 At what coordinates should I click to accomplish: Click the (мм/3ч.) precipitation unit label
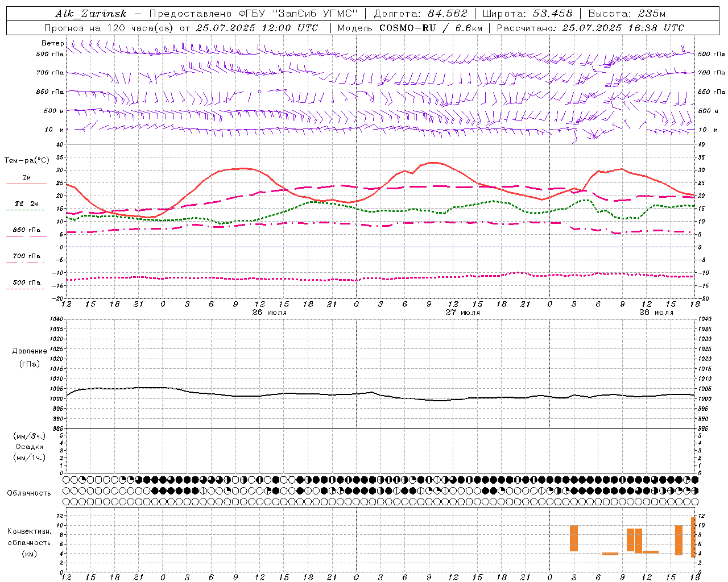click(x=30, y=436)
